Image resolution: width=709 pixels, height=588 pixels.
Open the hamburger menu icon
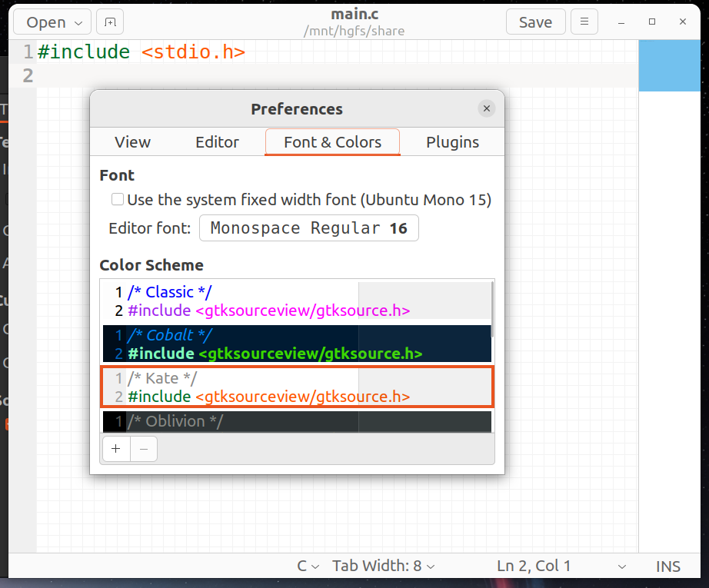[x=584, y=22]
